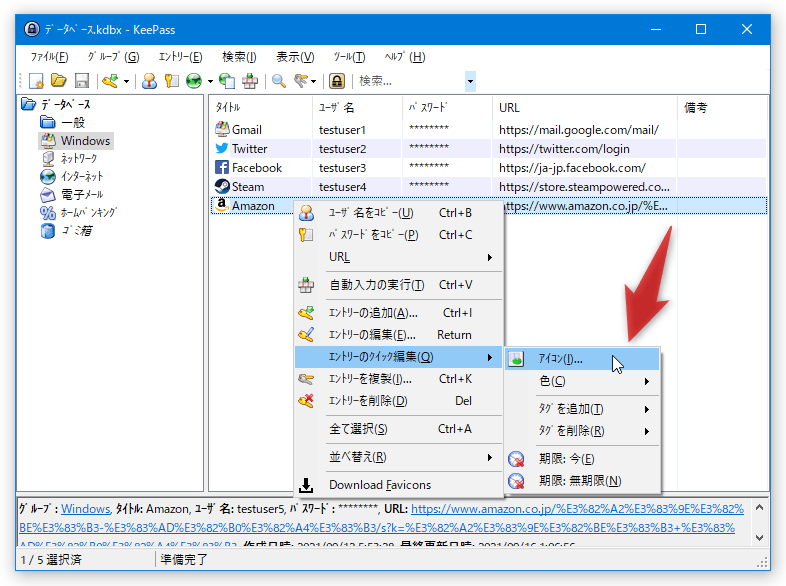Viewport: 786px width, 586px height.
Task: Click the Save database floppy icon
Action: pos(82,81)
